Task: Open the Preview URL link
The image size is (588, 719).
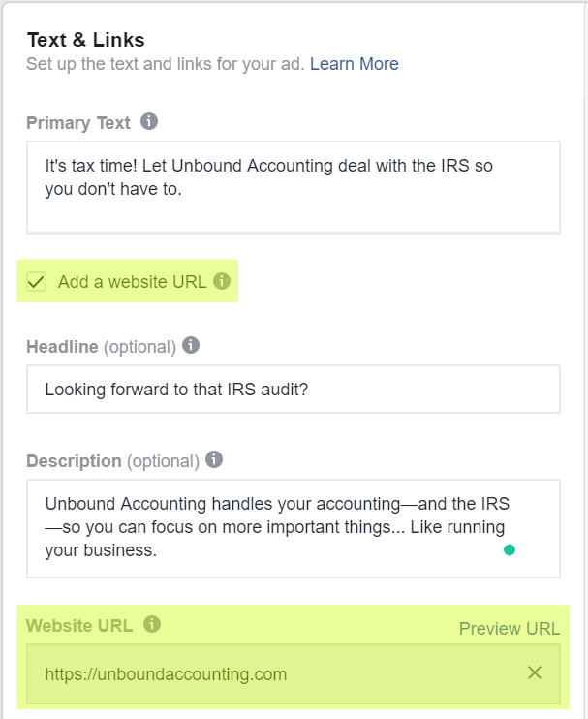Action: pyautogui.click(x=510, y=629)
